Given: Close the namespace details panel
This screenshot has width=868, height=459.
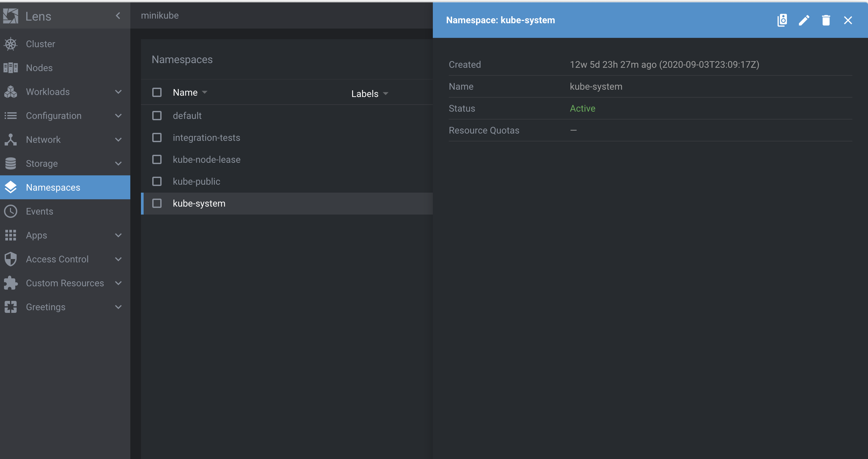Looking at the screenshot, I should pyautogui.click(x=848, y=20).
